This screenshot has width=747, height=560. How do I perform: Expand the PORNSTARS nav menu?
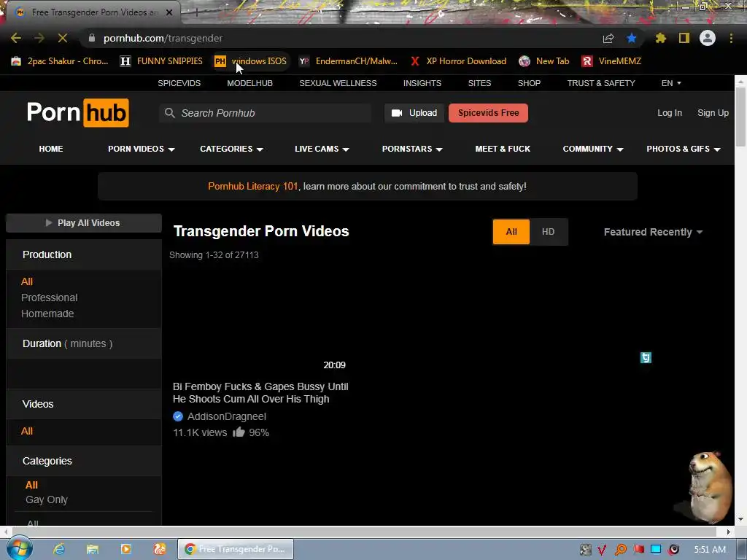pyautogui.click(x=412, y=149)
